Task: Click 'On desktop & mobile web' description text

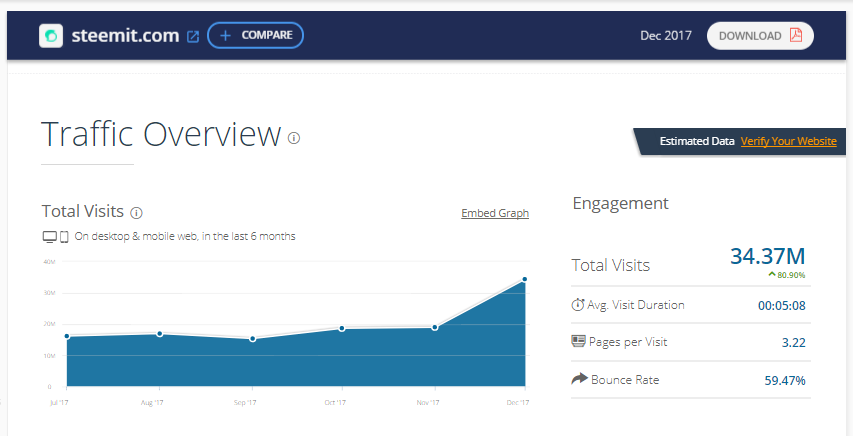Action: click(185, 236)
